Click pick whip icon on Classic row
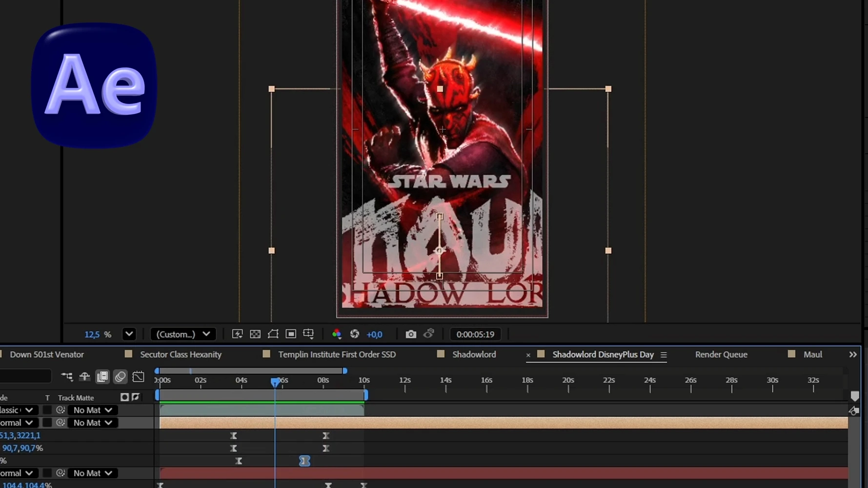The height and width of the screenshot is (488, 868). (x=61, y=410)
